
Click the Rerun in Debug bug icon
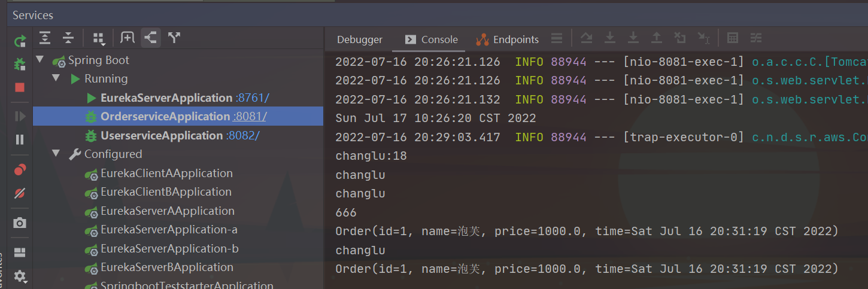pyautogui.click(x=20, y=64)
